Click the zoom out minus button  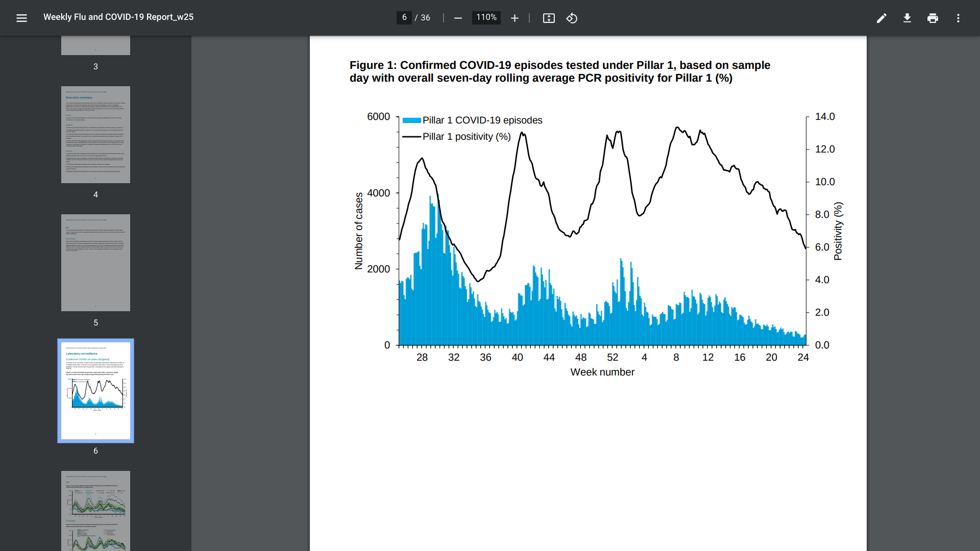[458, 18]
